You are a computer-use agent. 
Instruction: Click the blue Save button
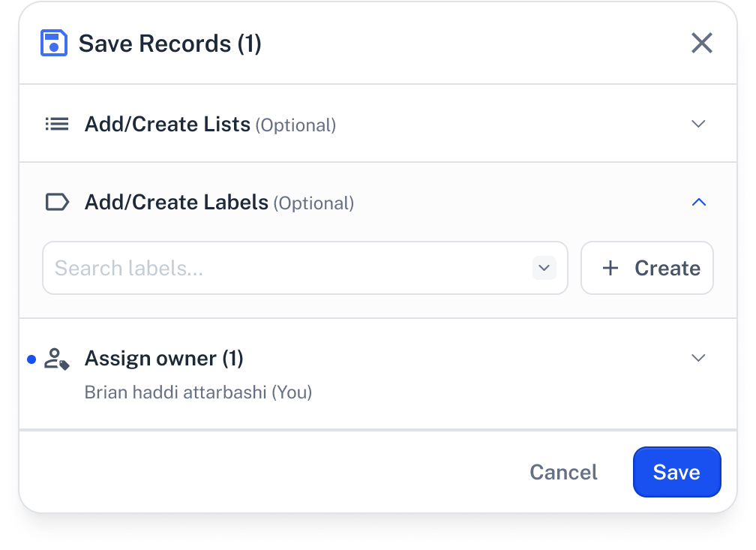(677, 472)
